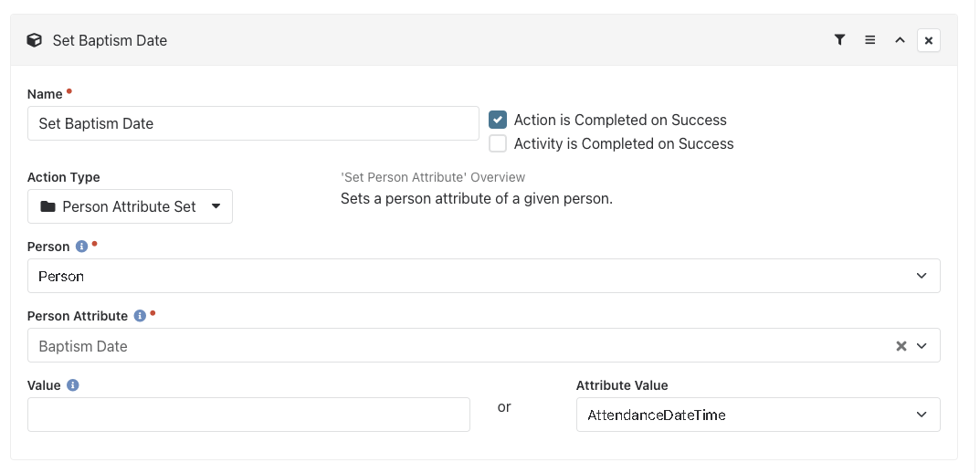The image size is (980, 473).
Task: Open the Action Type dropdown
Action: [130, 206]
